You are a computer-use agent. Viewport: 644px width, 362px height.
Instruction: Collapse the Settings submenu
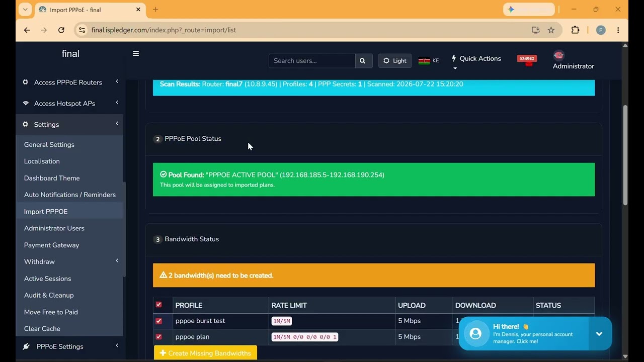117,124
